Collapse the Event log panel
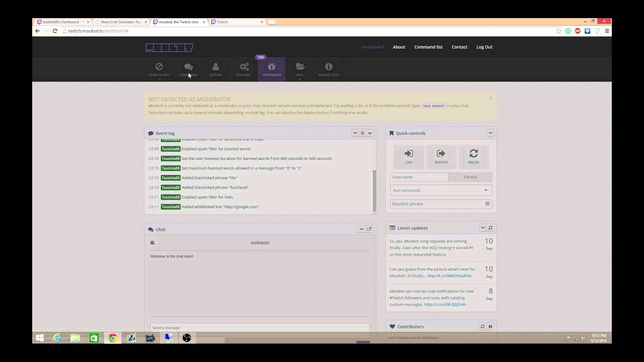 [355, 133]
